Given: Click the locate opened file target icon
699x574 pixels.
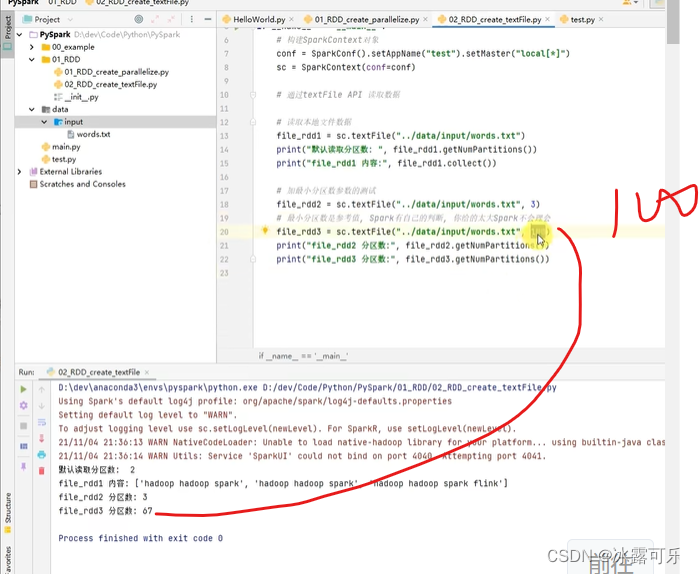Looking at the screenshot, I should point(139,19).
